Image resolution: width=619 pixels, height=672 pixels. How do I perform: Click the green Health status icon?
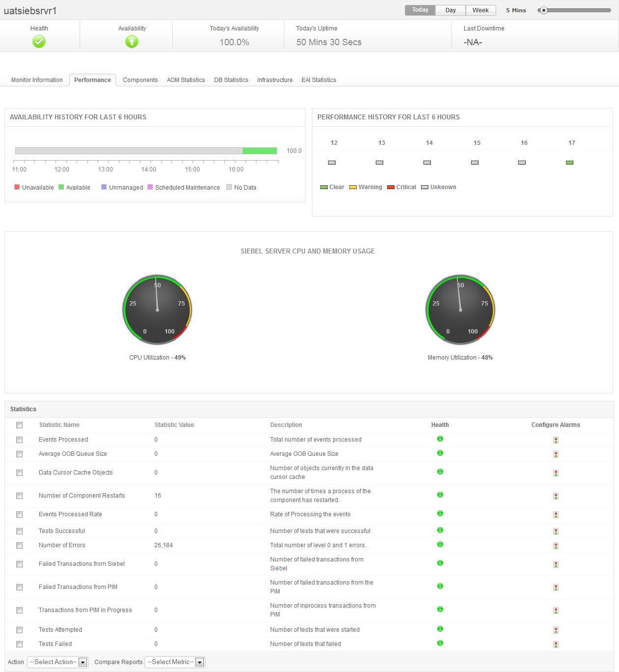coord(39,42)
